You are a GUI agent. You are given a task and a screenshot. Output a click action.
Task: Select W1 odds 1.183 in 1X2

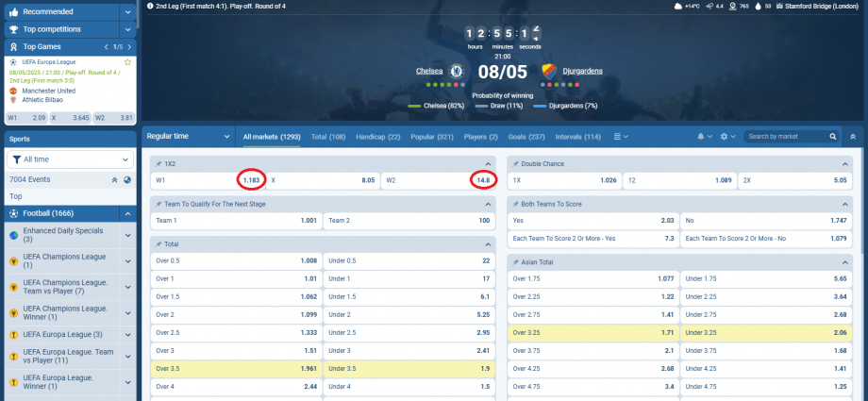coord(208,180)
